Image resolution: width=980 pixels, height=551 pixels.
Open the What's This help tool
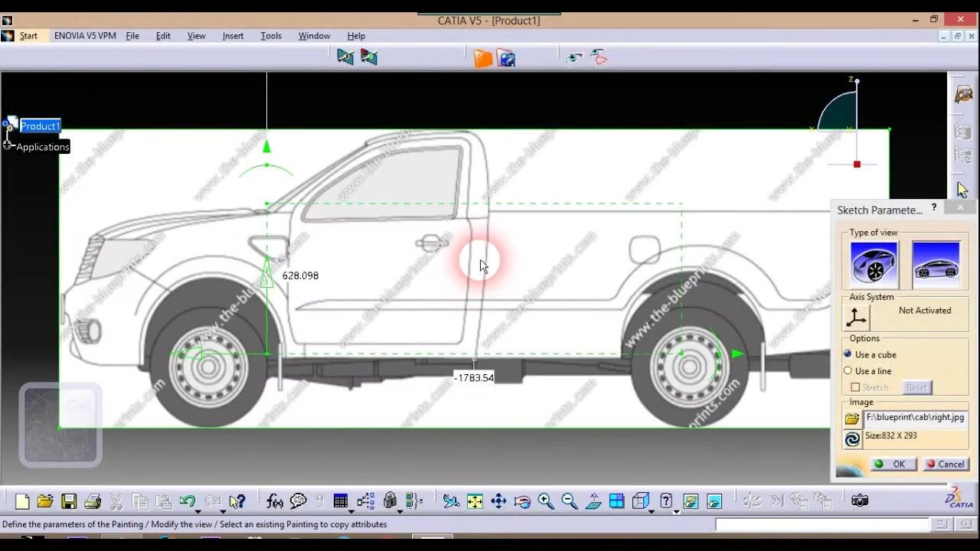pyautogui.click(x=237, y=501)
